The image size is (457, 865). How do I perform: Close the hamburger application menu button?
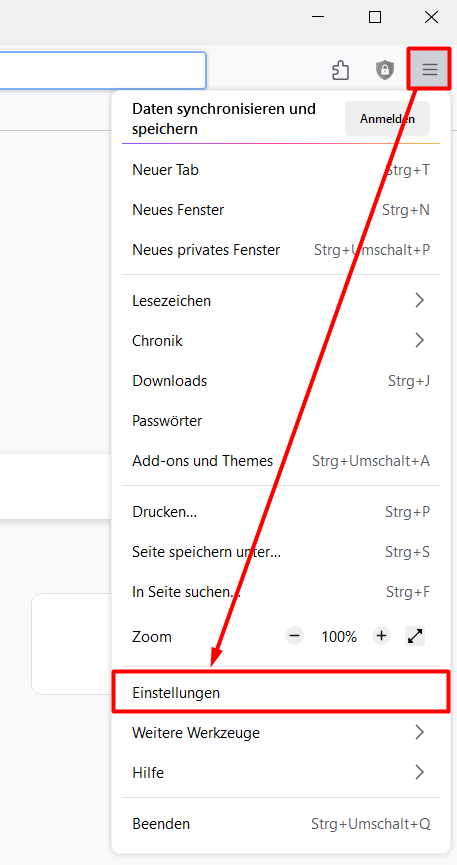point(429,70)
